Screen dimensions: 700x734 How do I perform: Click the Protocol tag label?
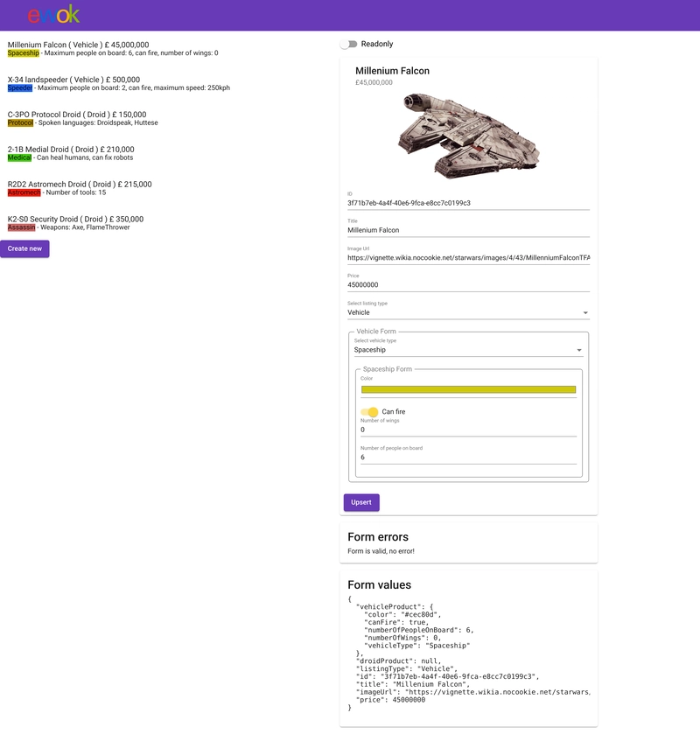[x=21, y=122]
